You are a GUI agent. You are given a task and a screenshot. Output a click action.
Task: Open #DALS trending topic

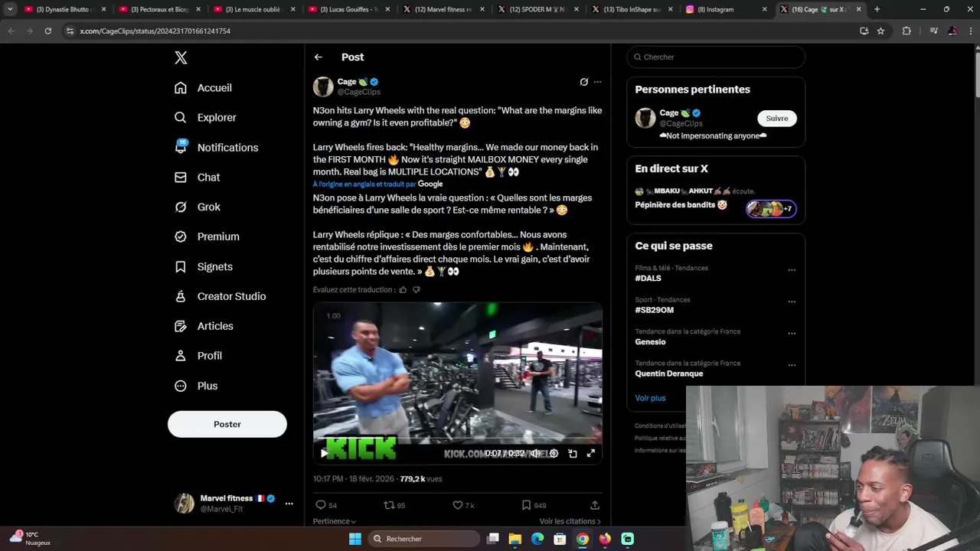point(648,279)
